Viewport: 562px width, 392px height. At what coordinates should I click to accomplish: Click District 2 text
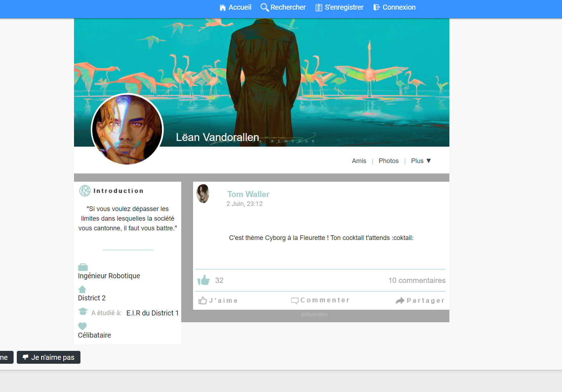coord(92,298)
